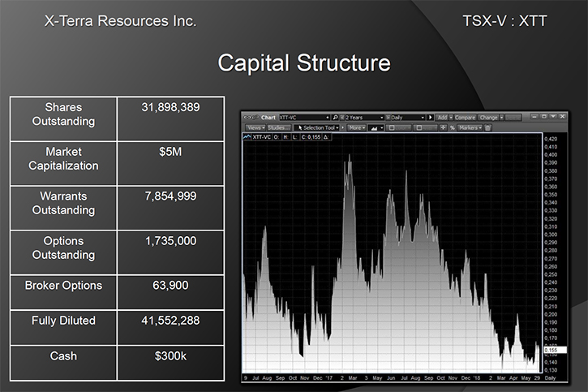The image size is (588, 392).
Task: Click the trash can icon in chart toolbar
Action: [487, 128]
